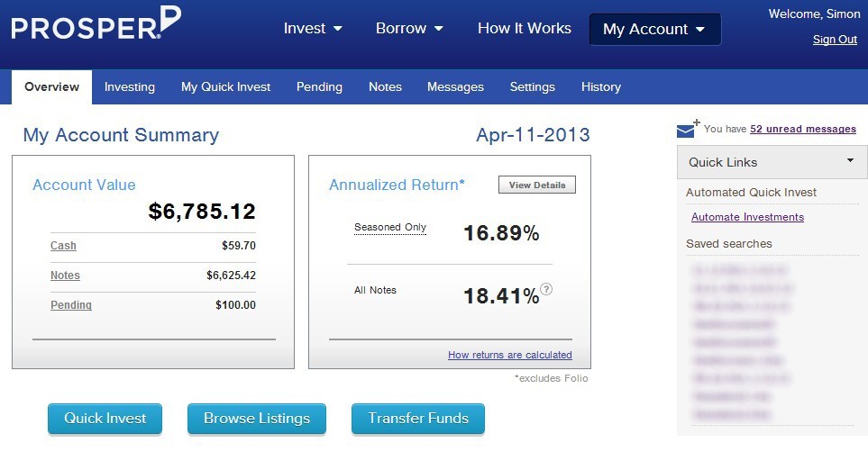
Task: Select the Overview tab
Action: coord(52,86)
